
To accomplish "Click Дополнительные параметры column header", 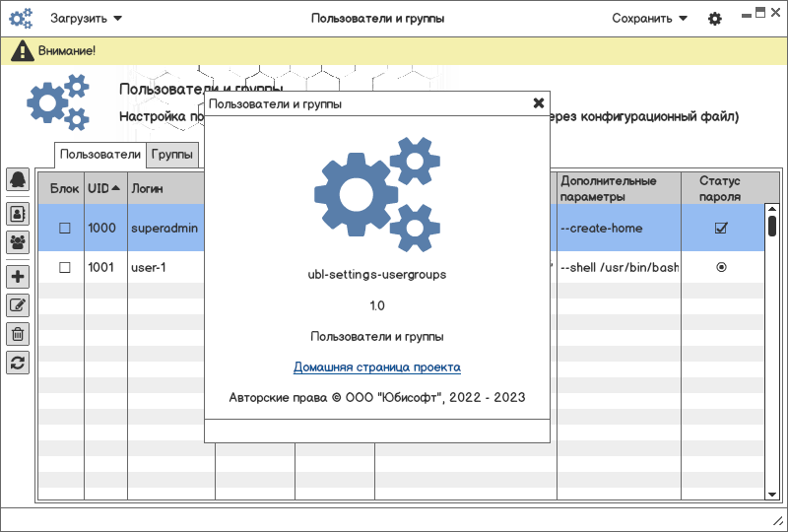I will (x=619, y=188).
